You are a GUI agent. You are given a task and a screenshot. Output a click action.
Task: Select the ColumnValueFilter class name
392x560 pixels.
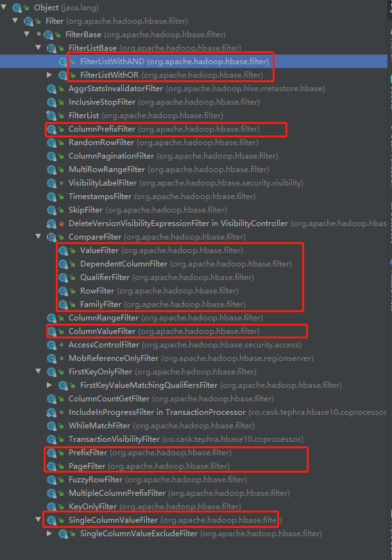pos(102,331)
